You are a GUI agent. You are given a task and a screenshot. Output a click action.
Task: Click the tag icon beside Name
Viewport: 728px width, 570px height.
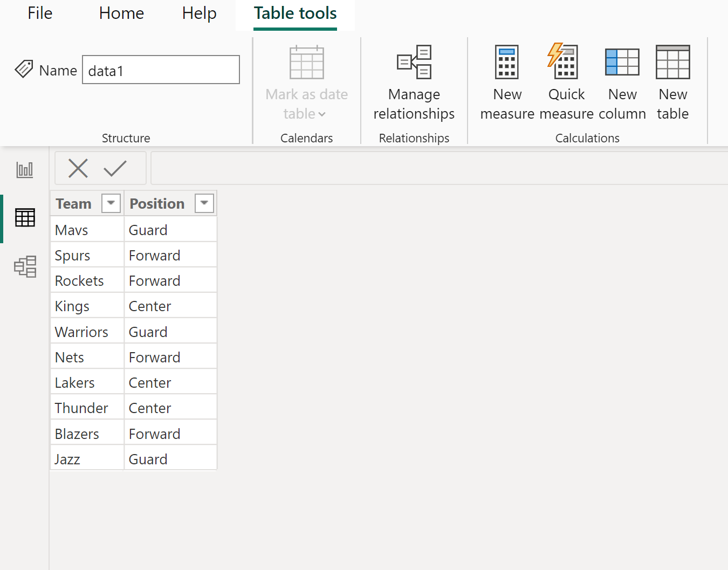(x=24, y=69)
